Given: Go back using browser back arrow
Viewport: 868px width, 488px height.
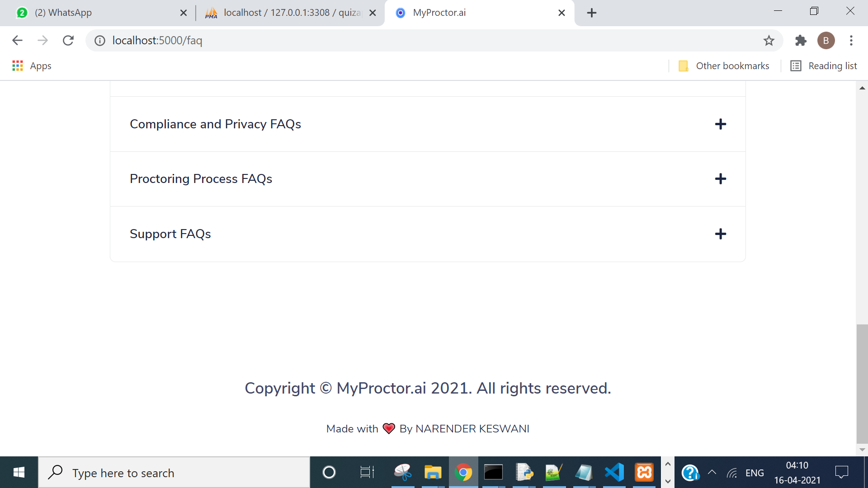Looking at the screenshot, I should pos(17,41).
